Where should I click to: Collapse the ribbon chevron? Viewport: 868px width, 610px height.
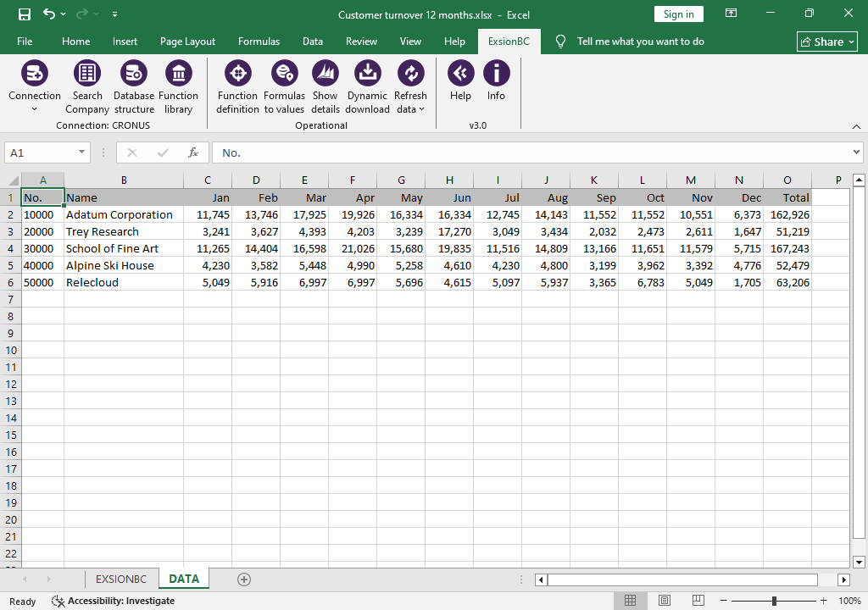(856, 126)
